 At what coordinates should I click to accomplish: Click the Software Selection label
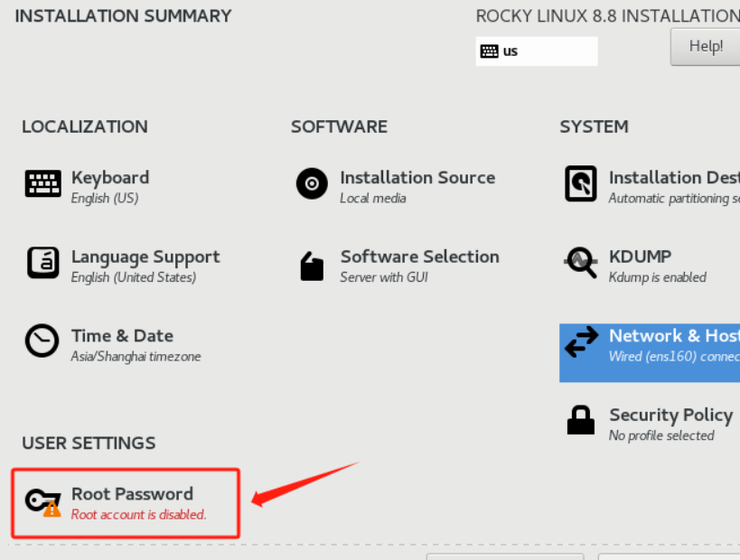click(419, 257)
